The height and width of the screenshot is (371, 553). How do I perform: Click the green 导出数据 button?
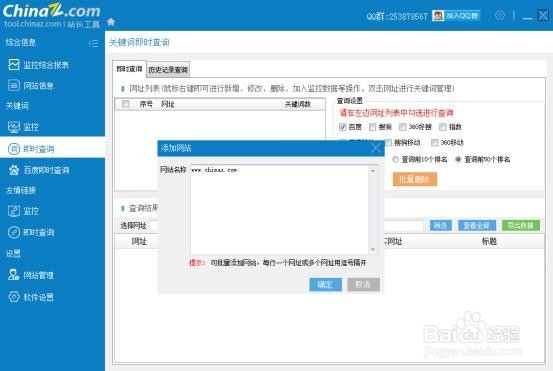(521, 225)
